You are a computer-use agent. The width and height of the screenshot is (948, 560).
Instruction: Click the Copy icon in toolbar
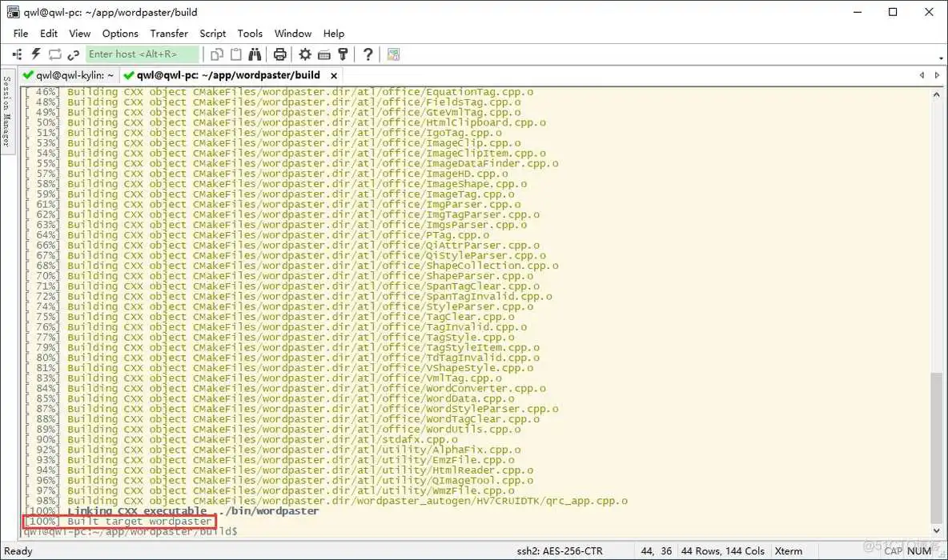point(217,54)
